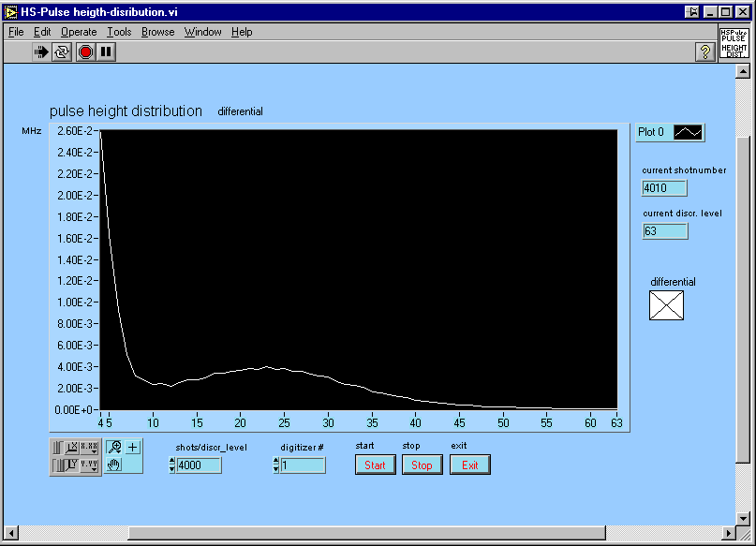Click the X axis label 25
Screen dimensions: 756x546
point(284,423)
